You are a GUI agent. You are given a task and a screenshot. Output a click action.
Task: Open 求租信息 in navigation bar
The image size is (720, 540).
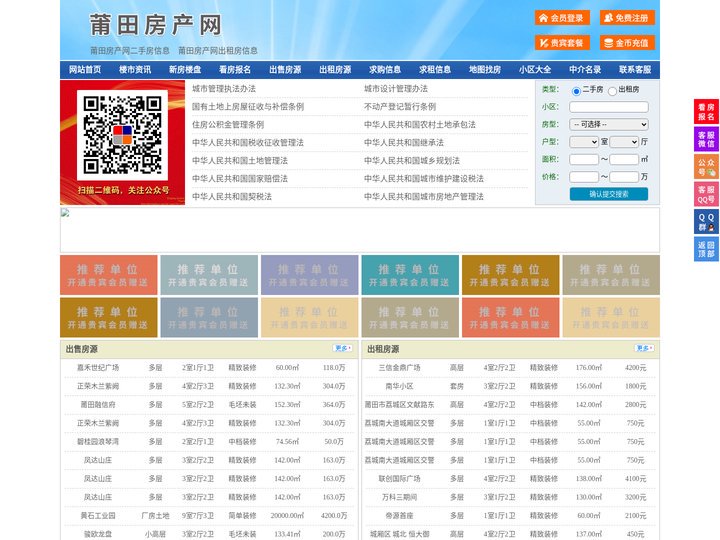[x=435, y=70]
